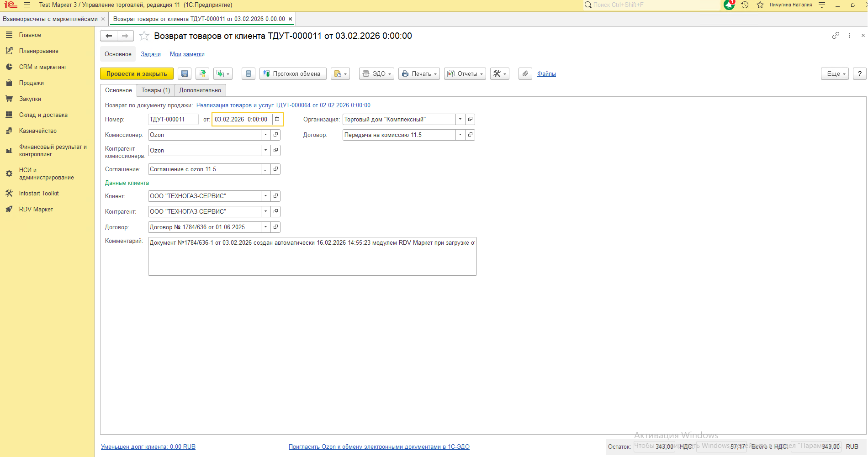Viewport: 868px width, 457px height.
Task: Open the history clock icon
Action: point(745,5)
